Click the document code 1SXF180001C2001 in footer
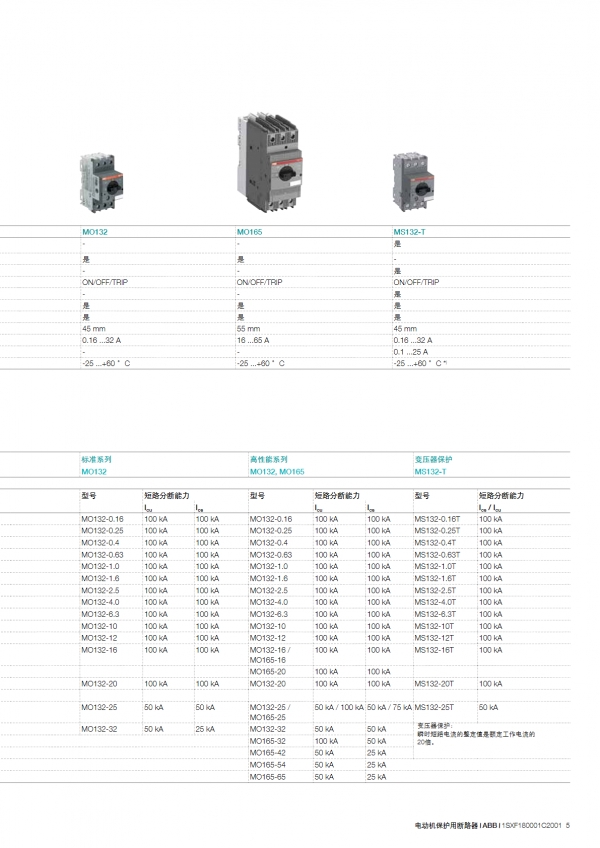 [x=532, y=826]
